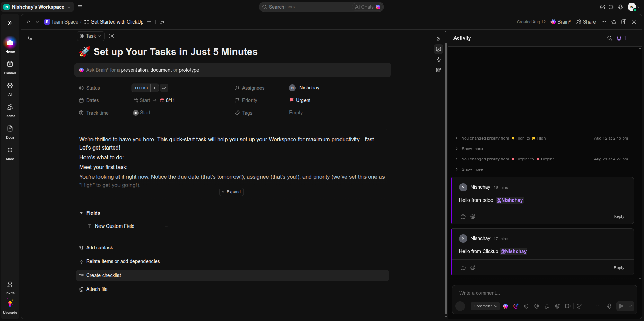
Task: Open the Docs sidebar icon
Action: pos(10,132)
